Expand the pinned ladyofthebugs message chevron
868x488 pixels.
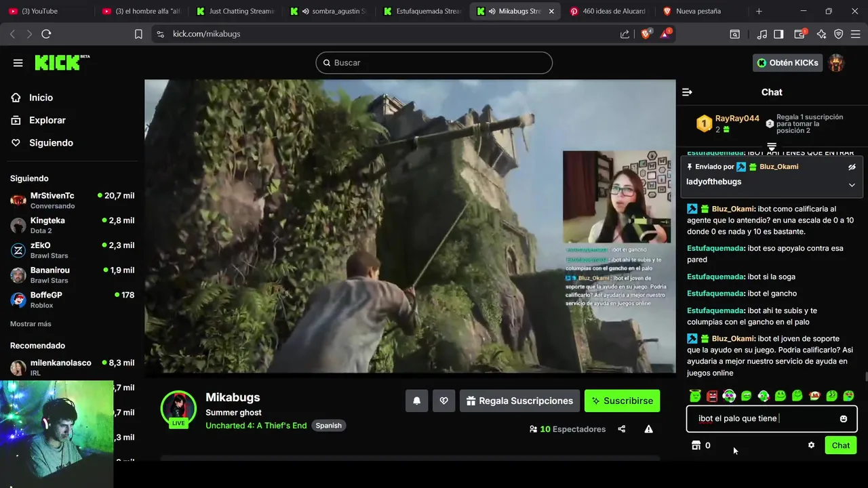pos(852,184)
